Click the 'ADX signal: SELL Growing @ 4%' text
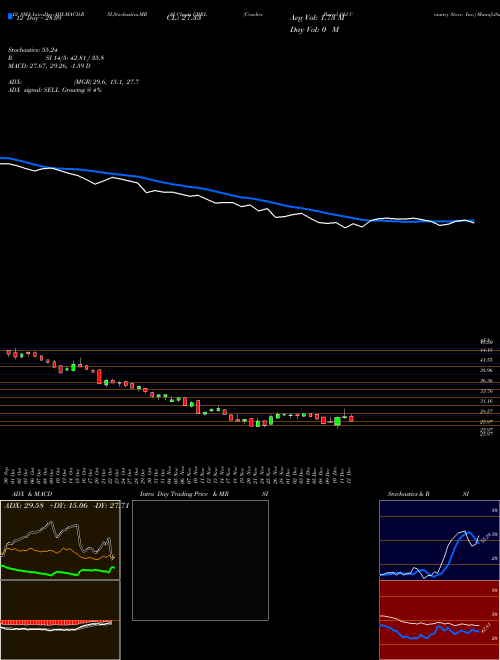The width and height of the screenshot is (500, 660). click(55, 90)
